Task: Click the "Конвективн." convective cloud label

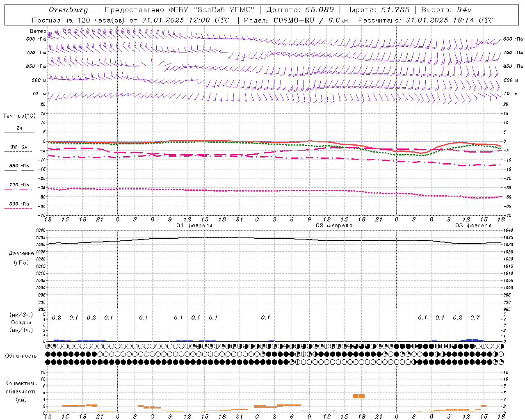Action: coord(21,383)
